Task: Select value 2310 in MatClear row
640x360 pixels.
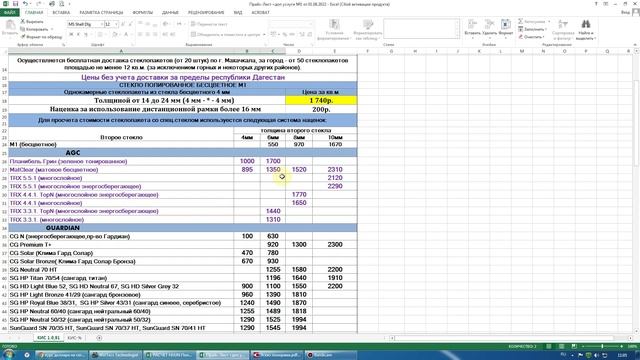Action: click(x=335, y=169)
